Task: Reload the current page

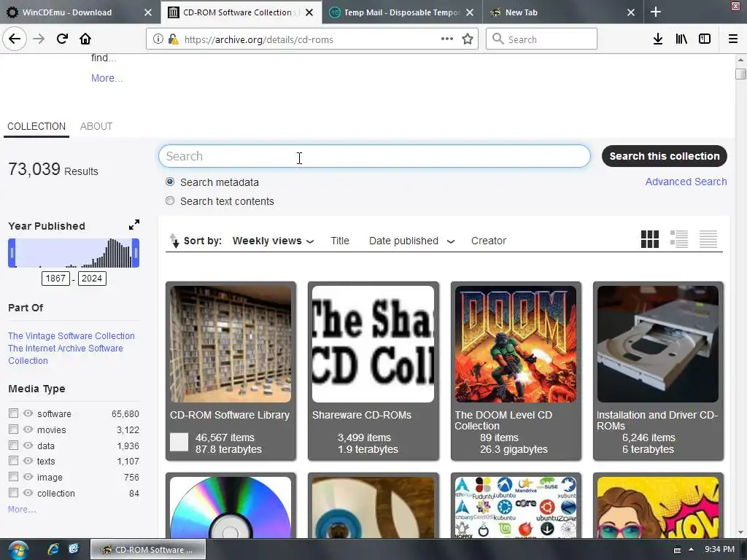Action: [x=62, y=39]
